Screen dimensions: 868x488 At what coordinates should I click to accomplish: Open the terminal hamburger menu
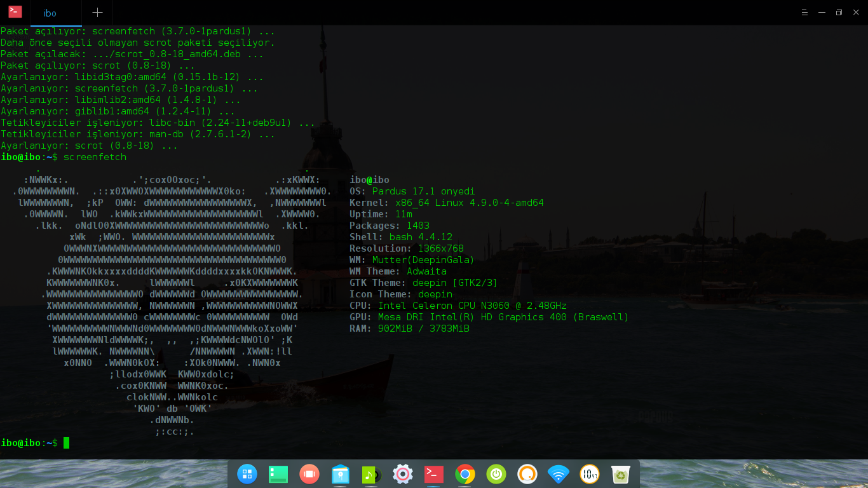coord(804,13)
